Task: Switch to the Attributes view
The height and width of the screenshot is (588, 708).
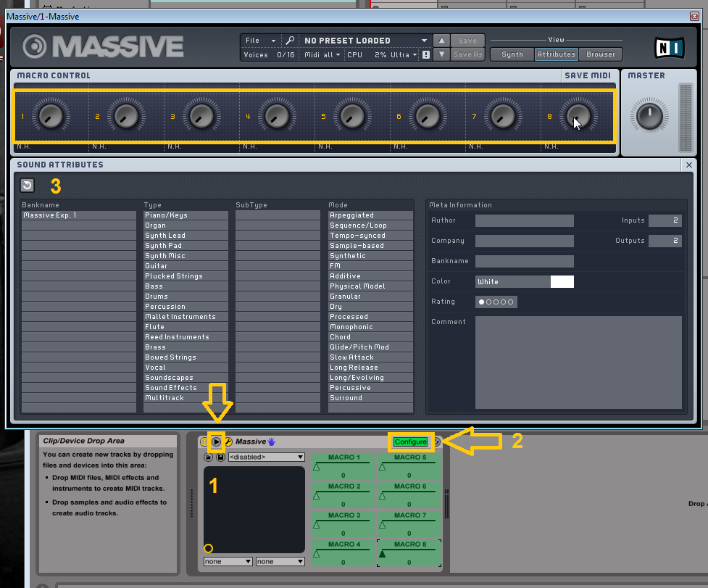Action: point(556,54)
